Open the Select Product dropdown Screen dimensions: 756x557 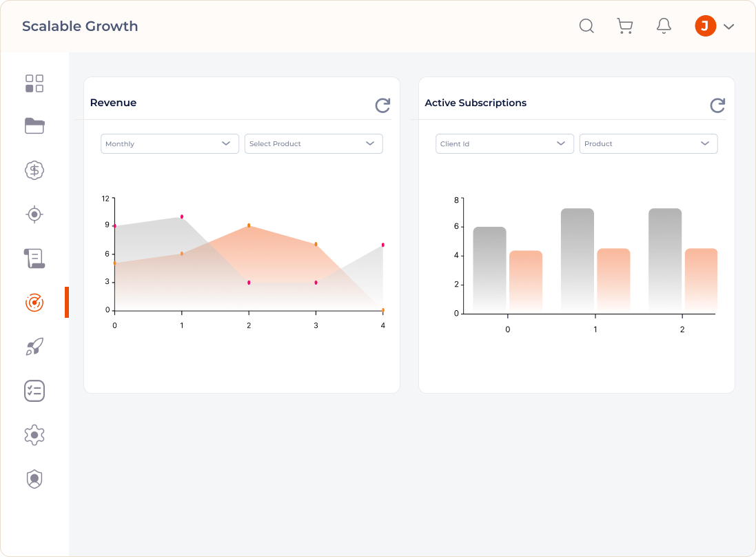(x=314, y=143)
